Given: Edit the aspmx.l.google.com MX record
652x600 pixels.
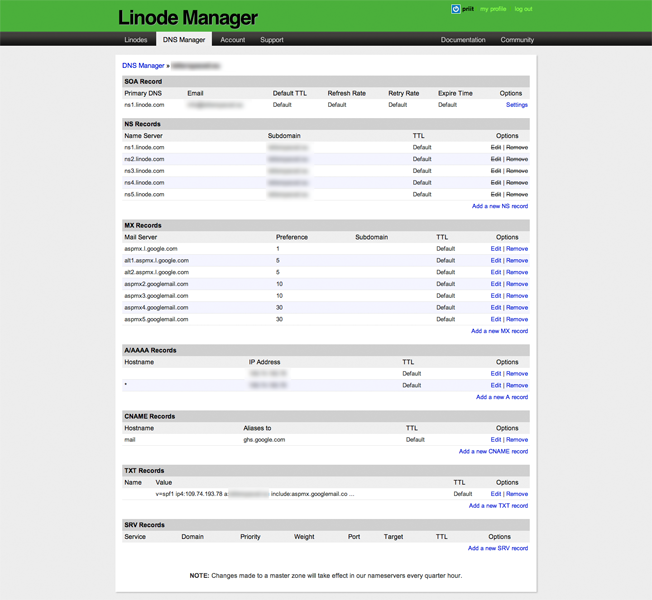Looking at the screenshot, I should click(x=495, y=249).
